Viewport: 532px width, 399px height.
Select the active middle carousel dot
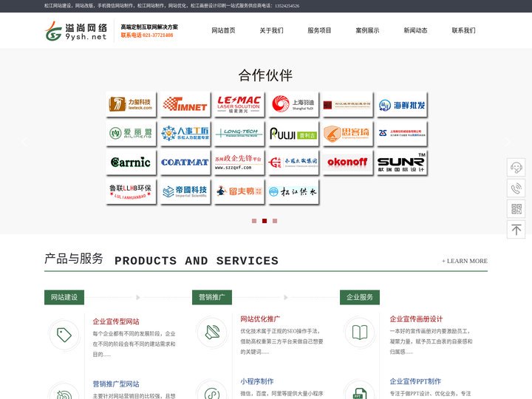[265, 221]
